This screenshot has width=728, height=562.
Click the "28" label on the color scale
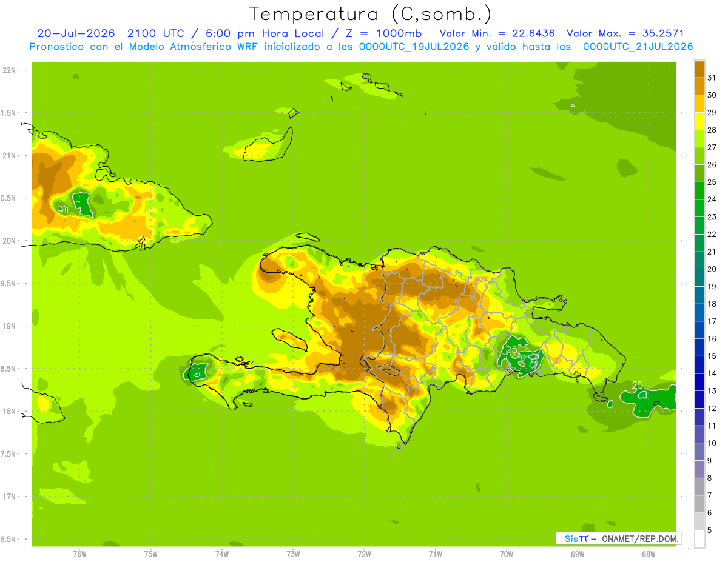712,130
